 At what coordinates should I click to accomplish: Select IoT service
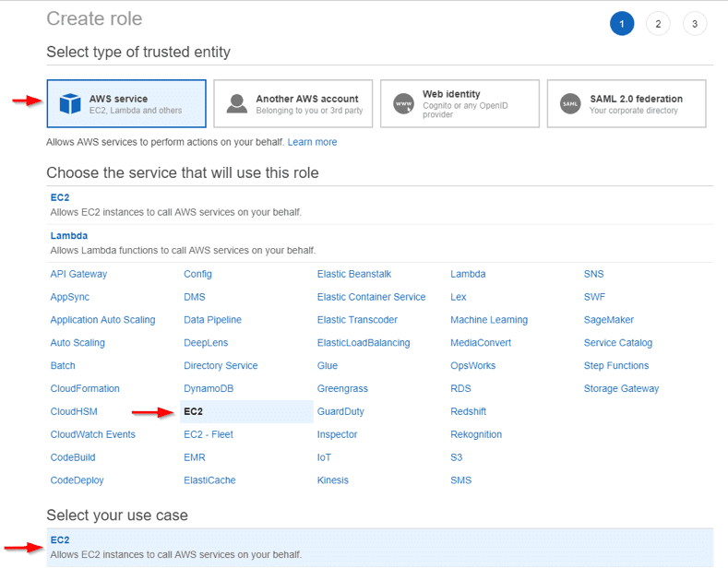pos(324,457)
